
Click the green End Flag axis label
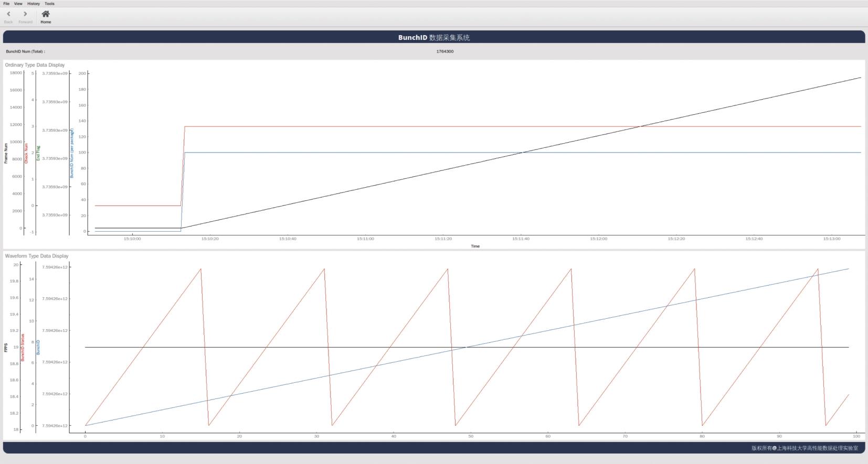coord(38,153)
